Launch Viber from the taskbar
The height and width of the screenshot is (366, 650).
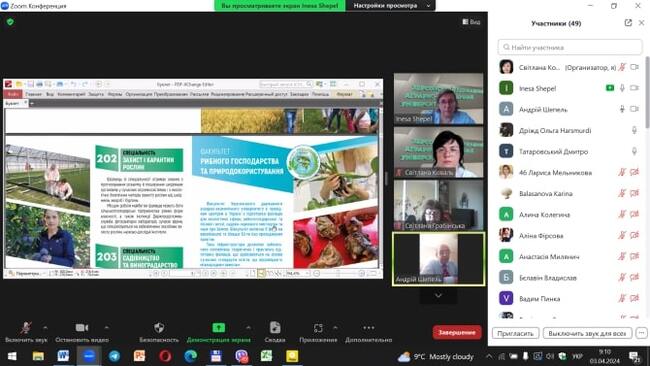click(241, 356)
